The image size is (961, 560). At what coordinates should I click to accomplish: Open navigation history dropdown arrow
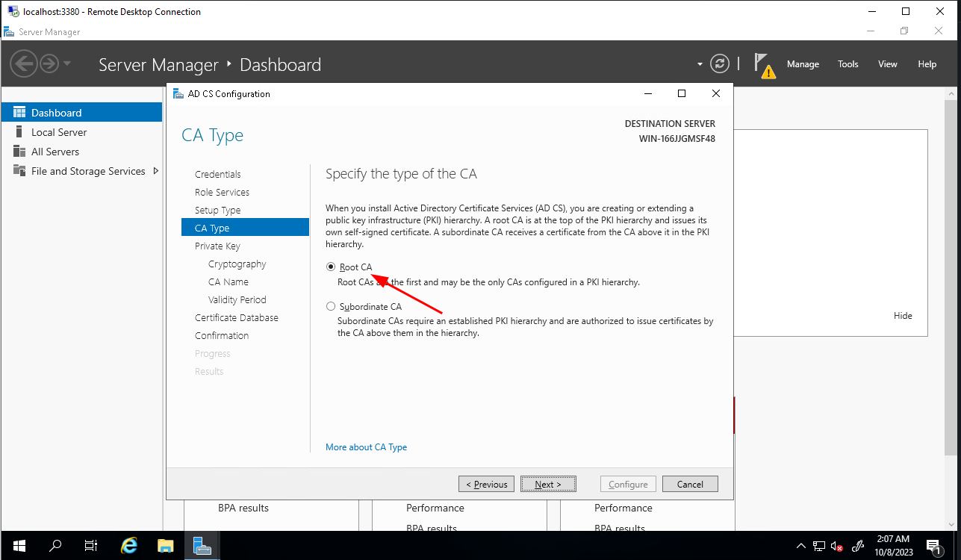pos(67,64)
